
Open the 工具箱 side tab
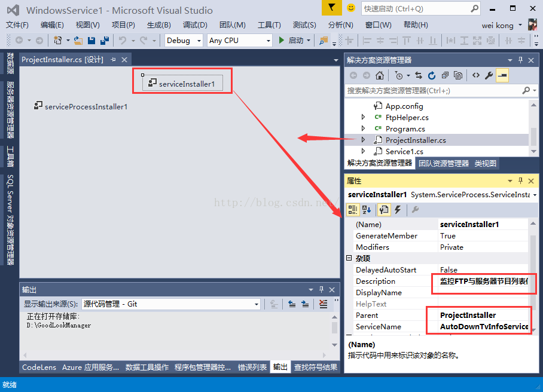[x=10, y=156]
